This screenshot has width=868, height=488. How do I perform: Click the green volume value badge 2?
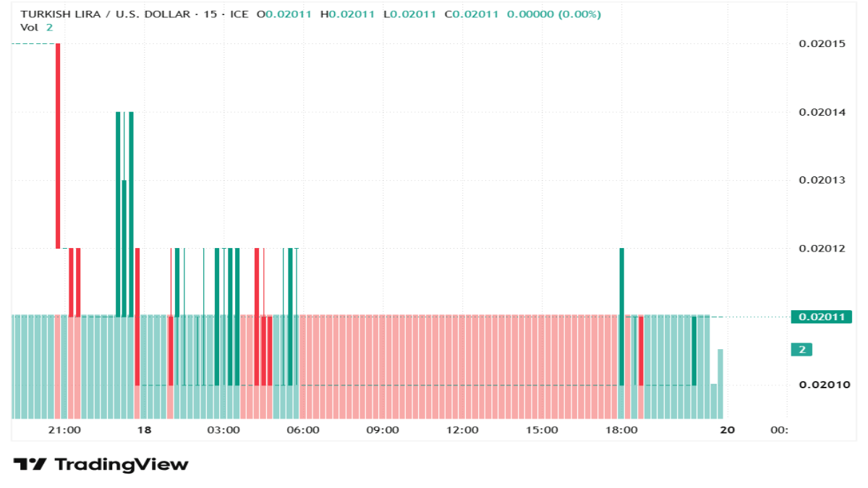[801, 350]
